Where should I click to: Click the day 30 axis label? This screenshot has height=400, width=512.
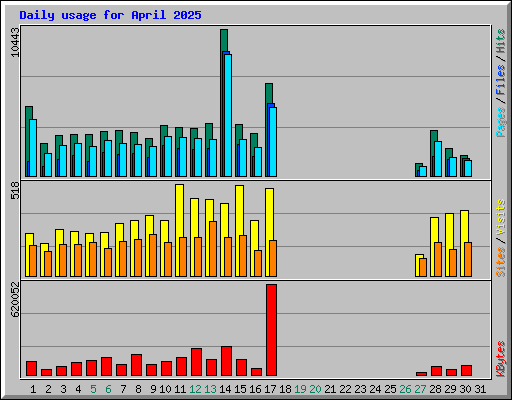pos(465,389)
